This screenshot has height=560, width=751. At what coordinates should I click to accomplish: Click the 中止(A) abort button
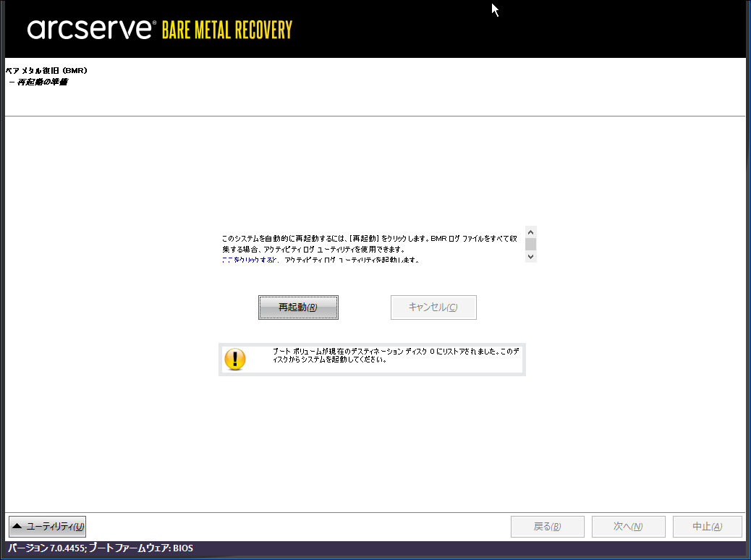pyautogui.click(x=708, y=527)
